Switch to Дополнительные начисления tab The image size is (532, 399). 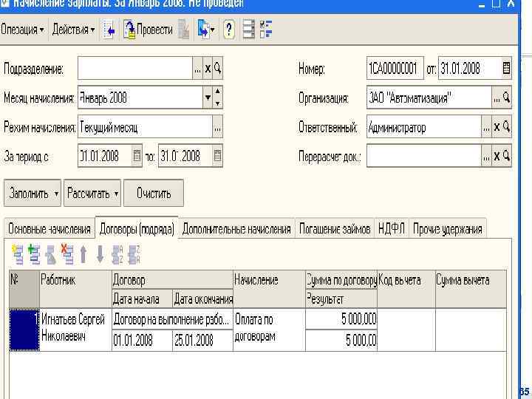point(236,229)
